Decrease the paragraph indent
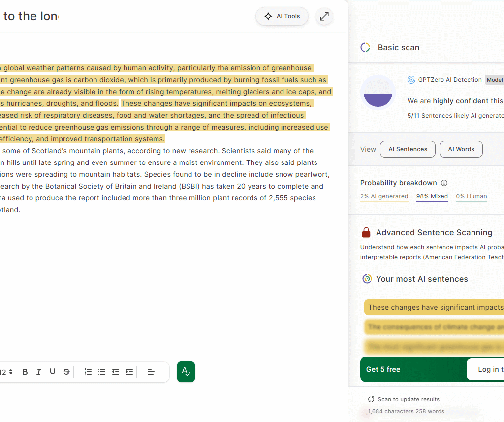This screenshot has height=422, width=504. coord(116,372)
